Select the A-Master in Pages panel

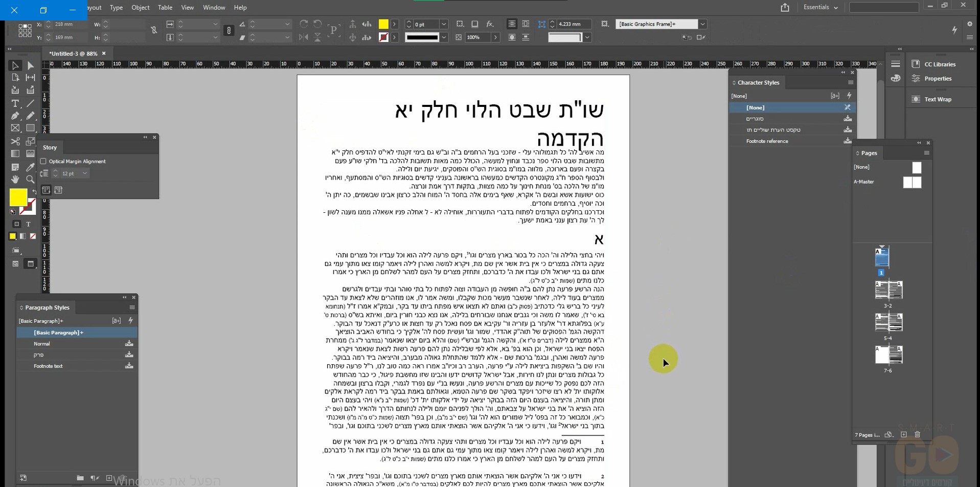pyautogui.click(x=864, y=182)
